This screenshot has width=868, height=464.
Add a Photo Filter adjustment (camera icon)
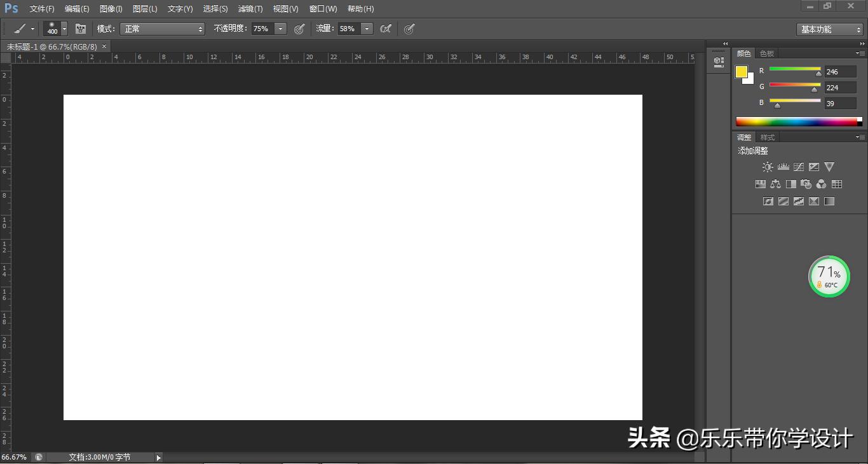coord(806,184)
